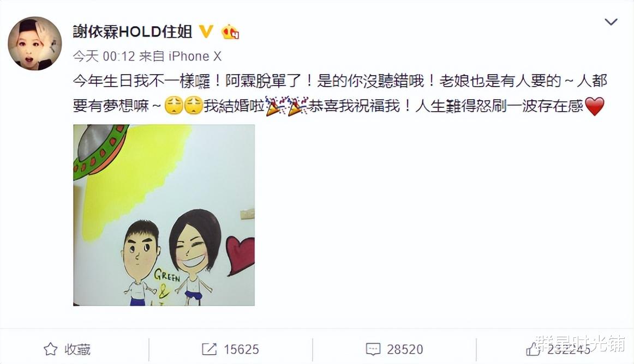
Task: Click the comment bubble icon
Action: point(373,349)
